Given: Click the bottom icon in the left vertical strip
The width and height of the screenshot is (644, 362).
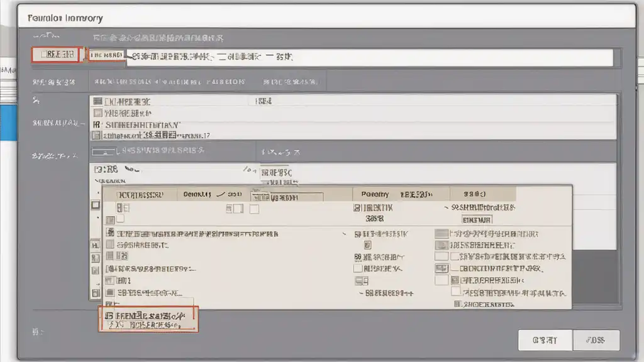Looking at the screenshot, I should (96, 293).
